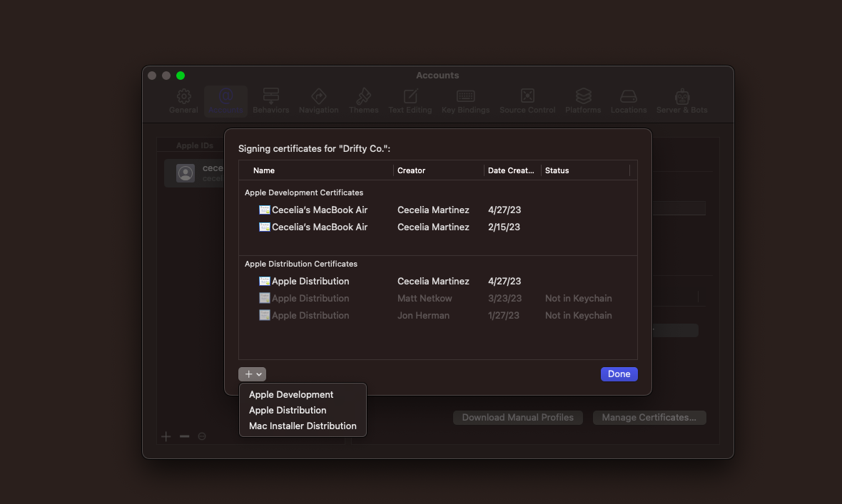Select Cecelia's MacBook Air certificate dated 2/15/23
The width and height of the screenshot is (842, 504).
[437, 227]
